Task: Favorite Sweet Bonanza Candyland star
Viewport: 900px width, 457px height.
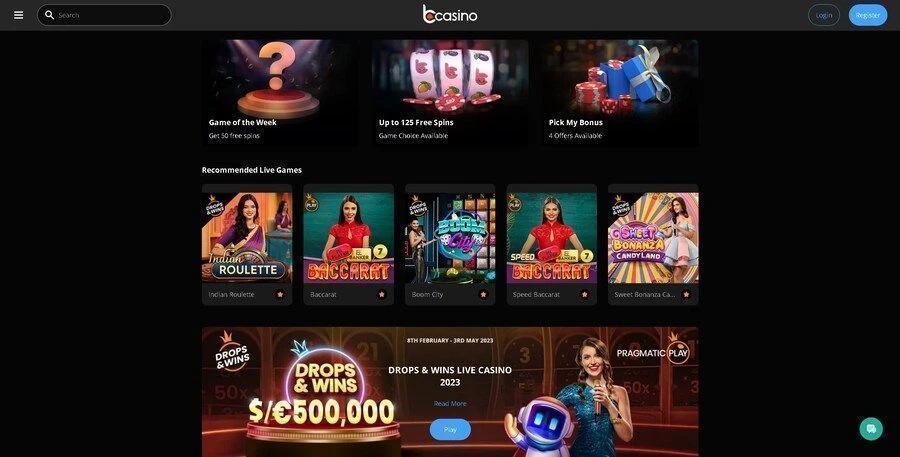Action: click(686, 295)
